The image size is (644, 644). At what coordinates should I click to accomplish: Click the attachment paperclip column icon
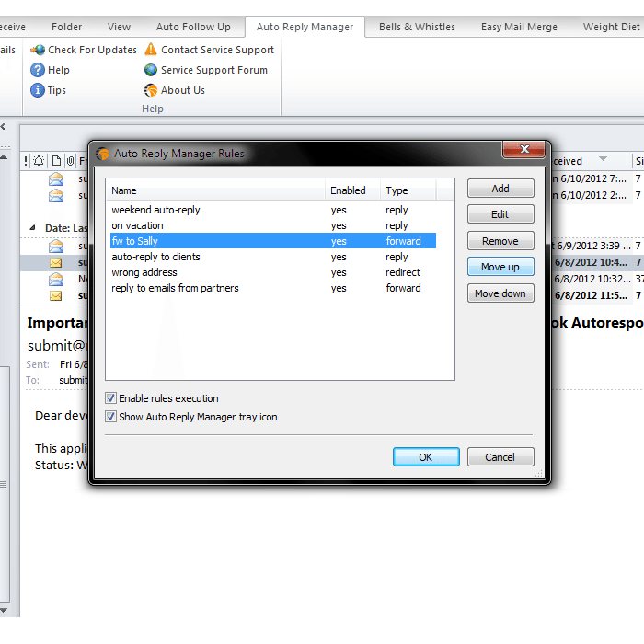point(70,161)
